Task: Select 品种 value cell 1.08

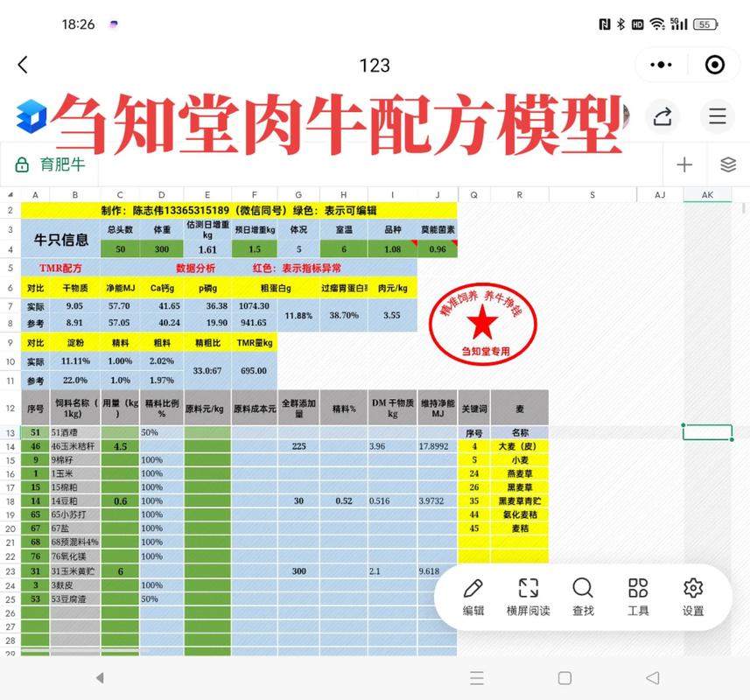Action: (x=392, y=249)
